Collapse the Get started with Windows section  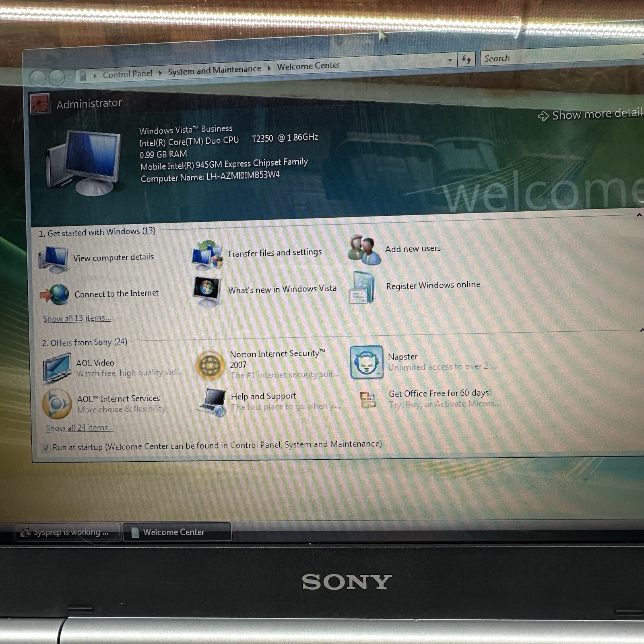tap(639, 215)
